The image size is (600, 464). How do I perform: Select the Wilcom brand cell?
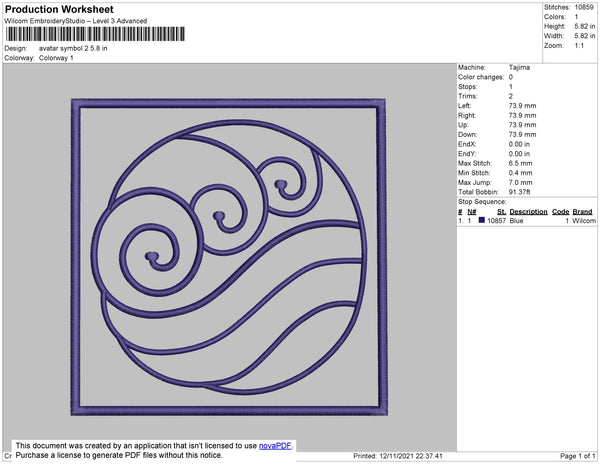tap(584, 221)
